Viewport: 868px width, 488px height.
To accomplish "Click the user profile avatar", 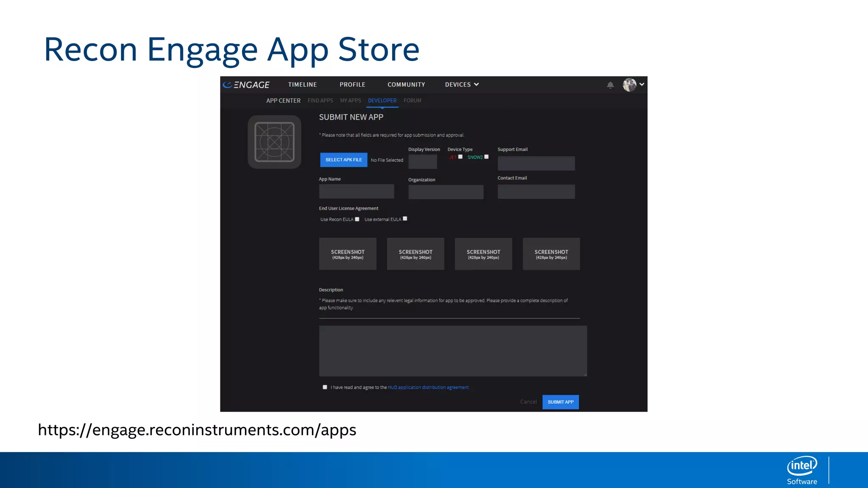I will (629, 85).
